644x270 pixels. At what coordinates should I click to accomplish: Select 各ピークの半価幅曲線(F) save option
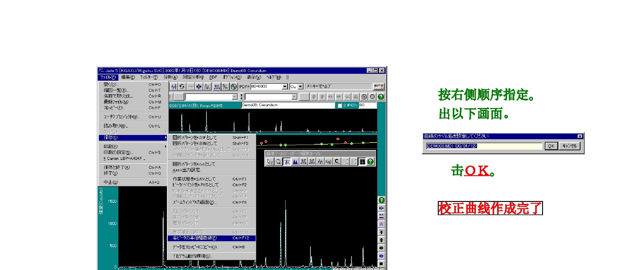(212, 238)
